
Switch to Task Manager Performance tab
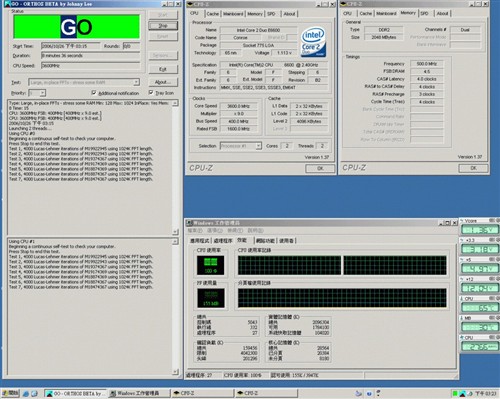tap(242, 240)
